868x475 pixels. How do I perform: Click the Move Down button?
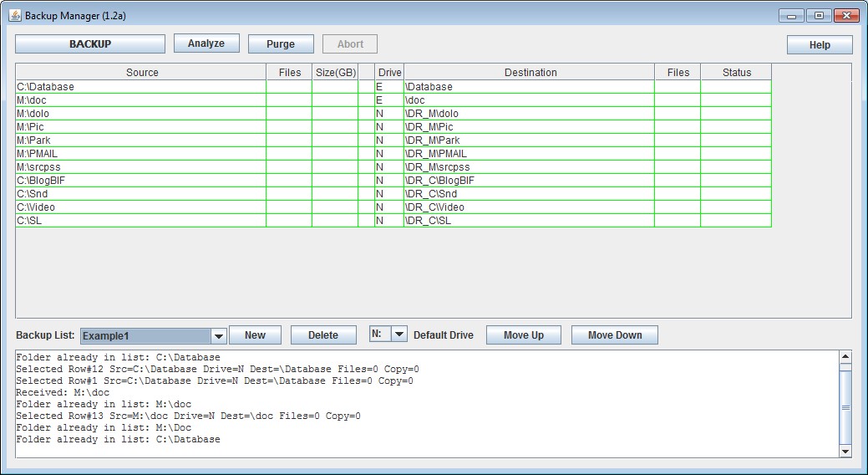pyautogui.click(x=614, y=335)
